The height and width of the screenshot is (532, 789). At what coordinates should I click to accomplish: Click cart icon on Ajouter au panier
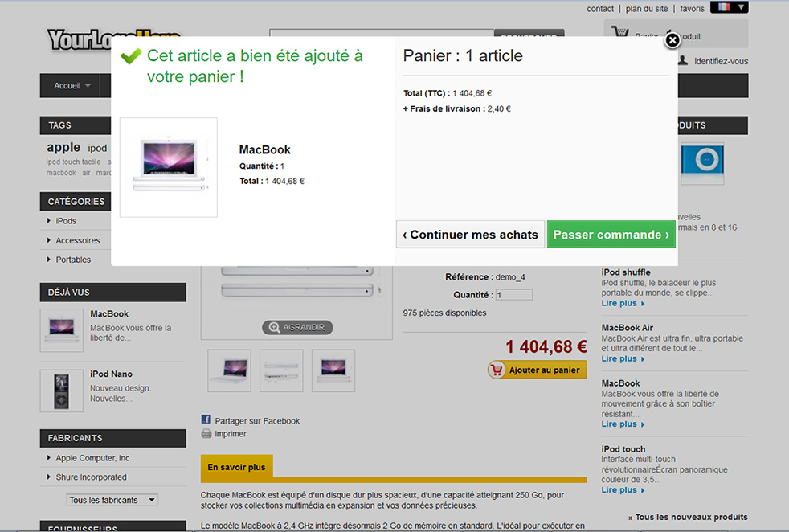click(497, 370)
